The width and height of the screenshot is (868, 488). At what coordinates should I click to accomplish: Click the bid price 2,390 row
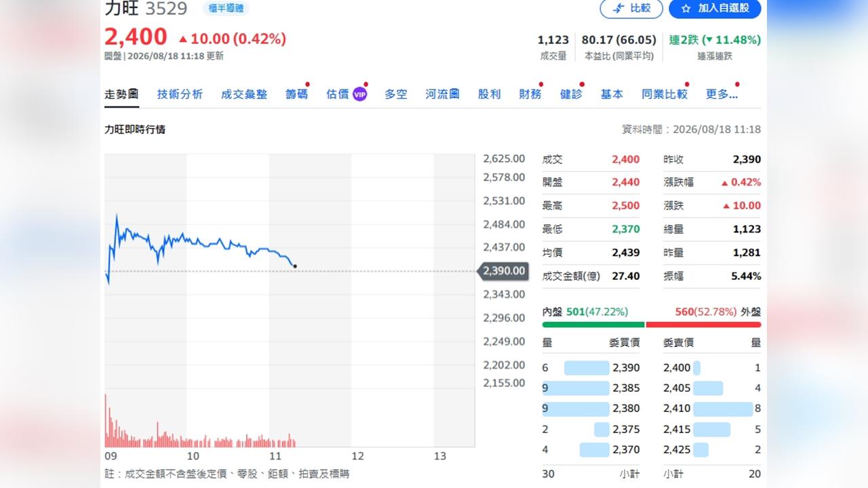coord(591,368)
